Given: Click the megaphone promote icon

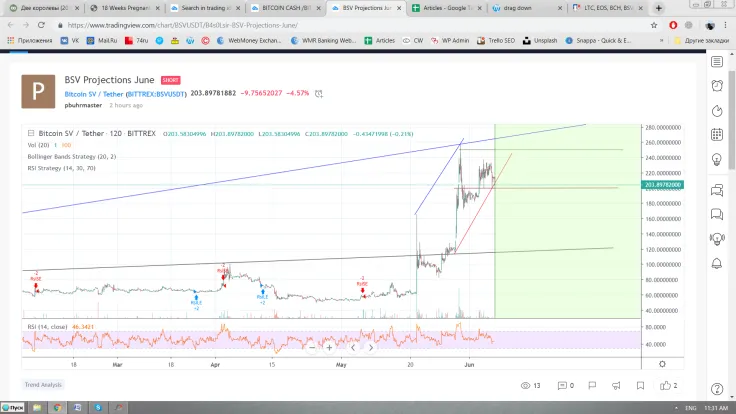Looking at the screenshot, I should (616, 385).
